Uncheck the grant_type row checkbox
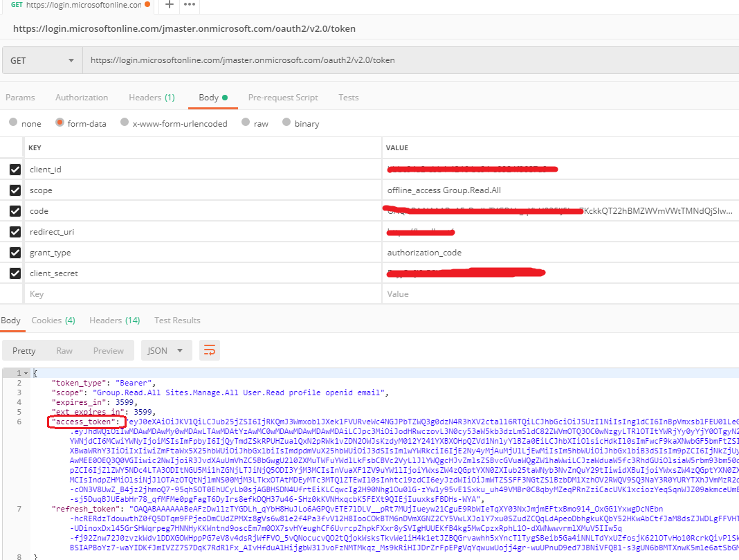The image size is (739, 560). (x=15, y=252)
